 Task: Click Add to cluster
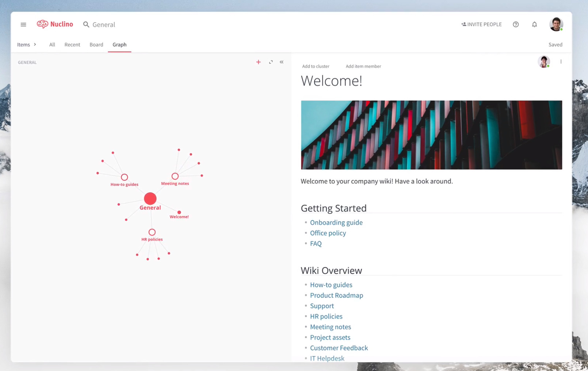tap(316, 66)
